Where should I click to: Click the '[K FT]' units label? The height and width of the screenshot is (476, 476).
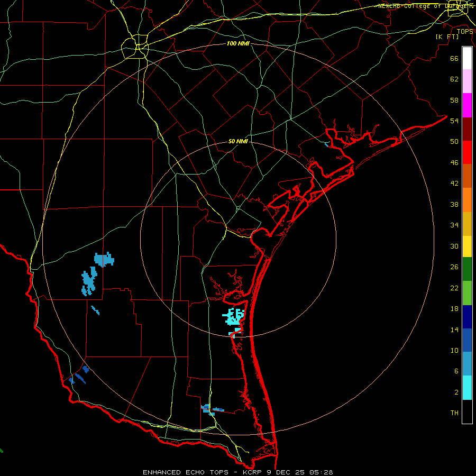447,36
